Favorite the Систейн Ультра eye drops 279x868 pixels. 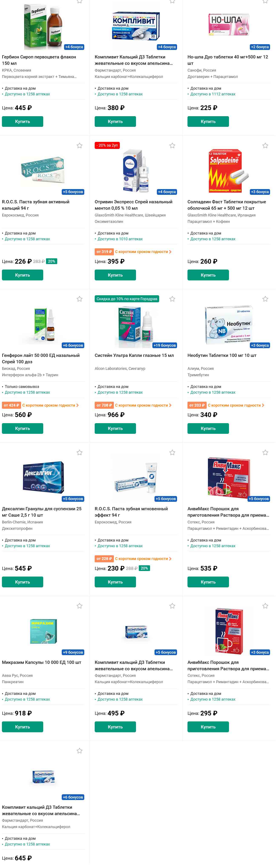[x=172, y=299]
